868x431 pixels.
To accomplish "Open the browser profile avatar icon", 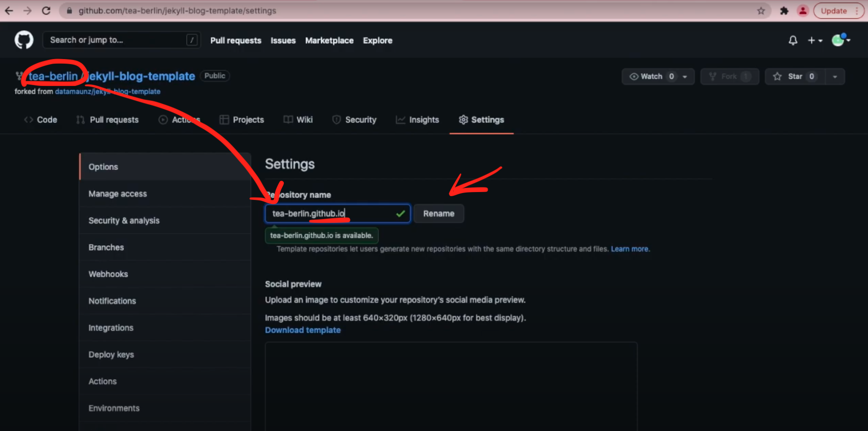I will click(x=803, y=11).
